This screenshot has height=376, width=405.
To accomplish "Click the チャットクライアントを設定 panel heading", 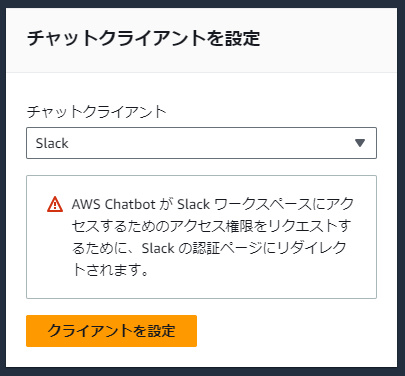I will 143,38.
